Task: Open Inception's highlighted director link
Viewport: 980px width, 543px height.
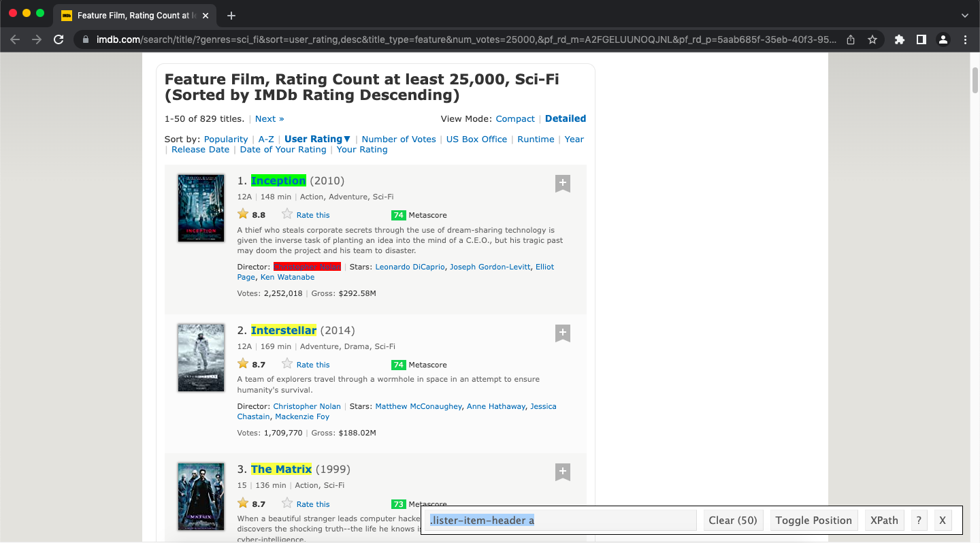Action: pos(307,267)
